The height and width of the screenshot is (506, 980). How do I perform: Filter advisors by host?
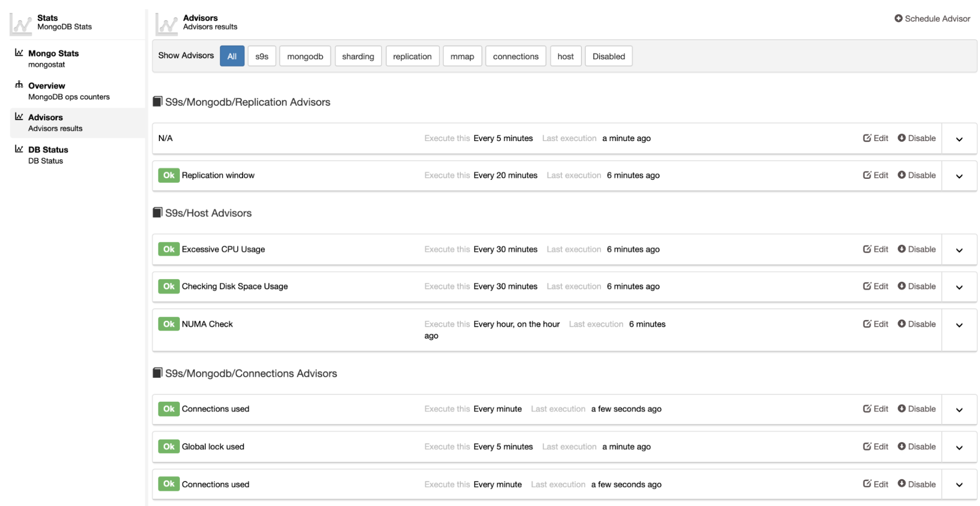(x=565, y=56)
